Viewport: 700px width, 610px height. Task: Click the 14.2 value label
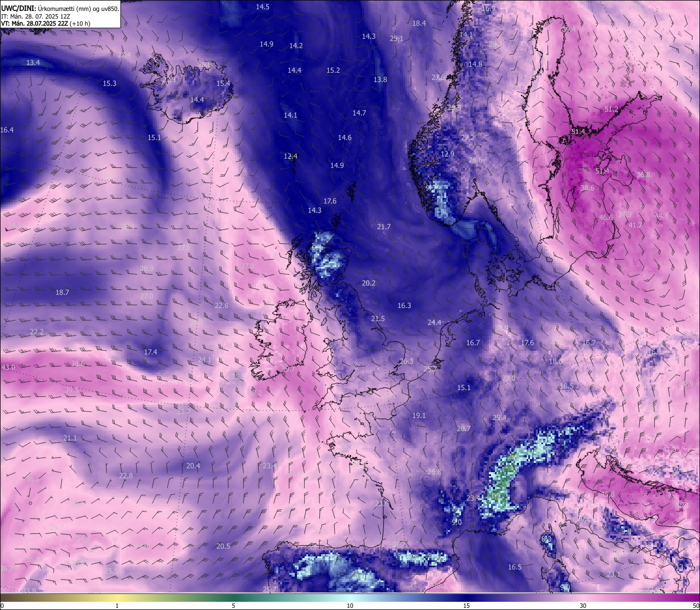pos(296,46)
